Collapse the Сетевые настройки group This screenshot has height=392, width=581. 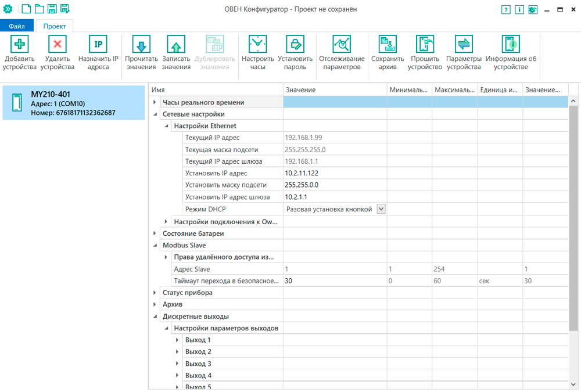[155, 114]
